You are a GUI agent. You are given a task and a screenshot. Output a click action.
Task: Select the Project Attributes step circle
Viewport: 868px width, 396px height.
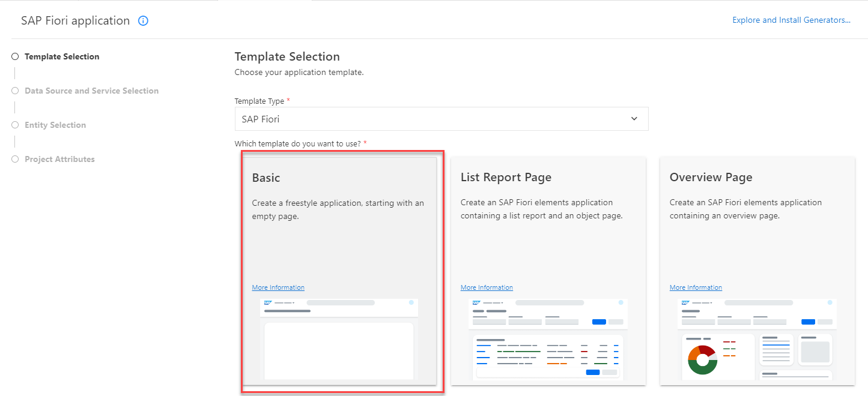[x=14, y=158]
